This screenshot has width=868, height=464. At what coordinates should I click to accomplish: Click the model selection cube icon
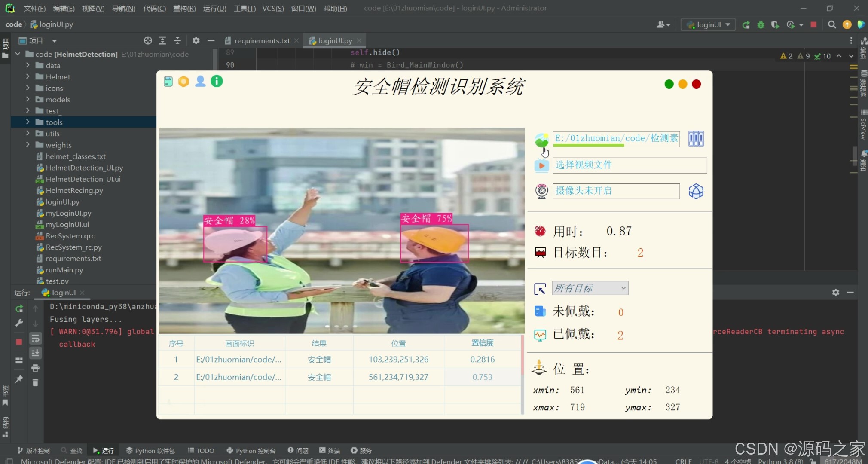[x=696, y=191]
